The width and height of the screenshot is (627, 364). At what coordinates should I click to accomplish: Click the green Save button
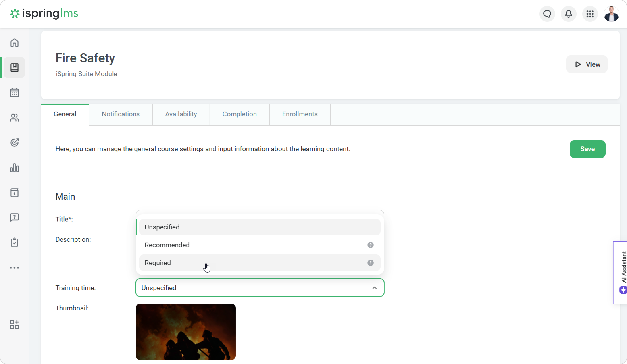click(587, 149)
